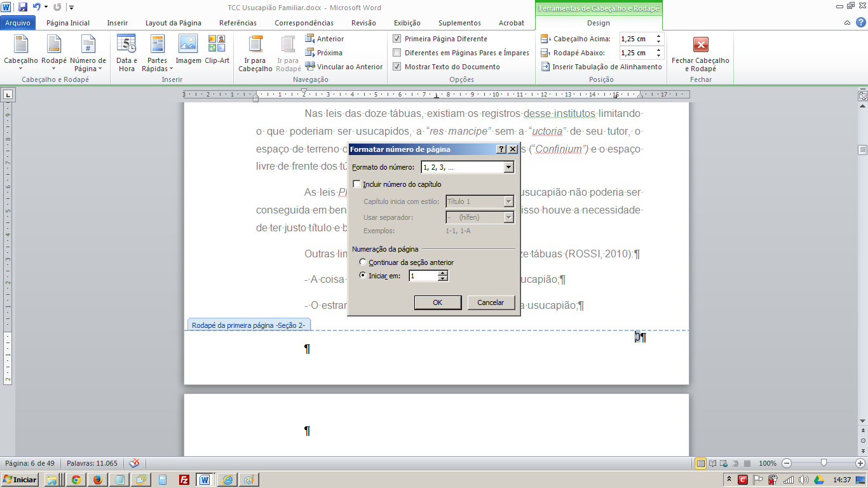Click Cancelar in the dialog
Screen dimensions: 868x488
tap(491, 302)
